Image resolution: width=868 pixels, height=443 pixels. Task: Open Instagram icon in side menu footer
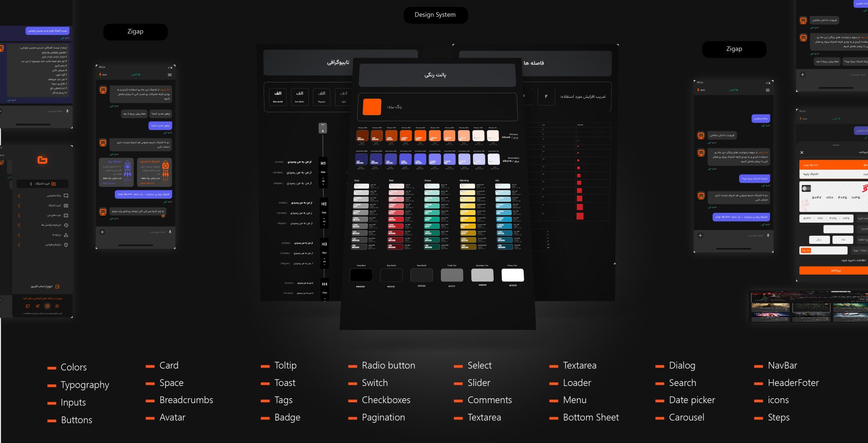click(x=47, y=306)
